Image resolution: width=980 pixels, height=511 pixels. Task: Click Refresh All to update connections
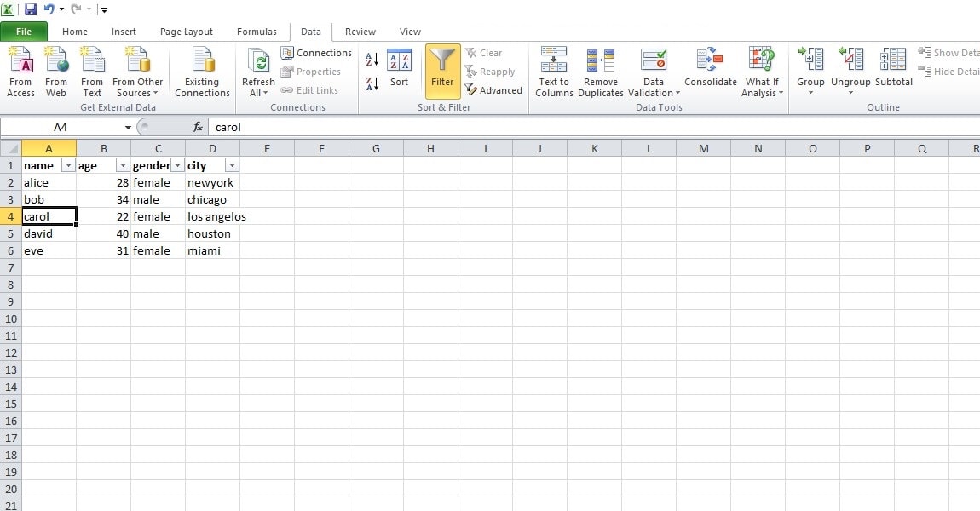coord(257,72)
